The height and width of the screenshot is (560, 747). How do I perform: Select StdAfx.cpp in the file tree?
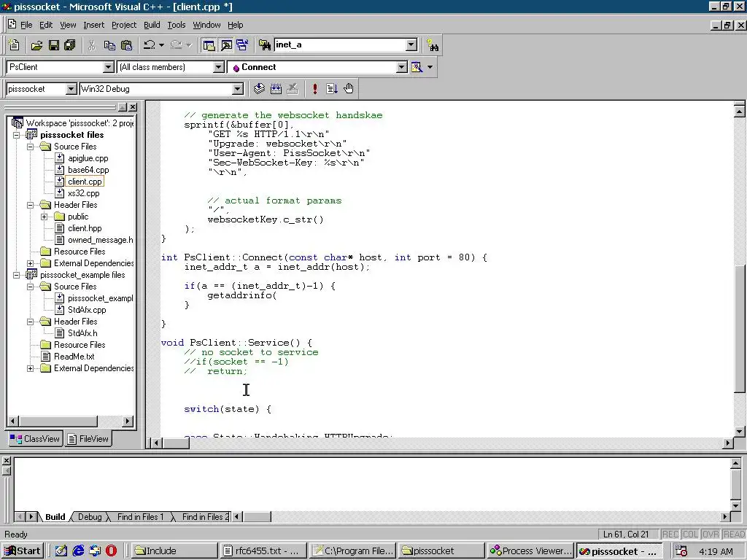87,310
